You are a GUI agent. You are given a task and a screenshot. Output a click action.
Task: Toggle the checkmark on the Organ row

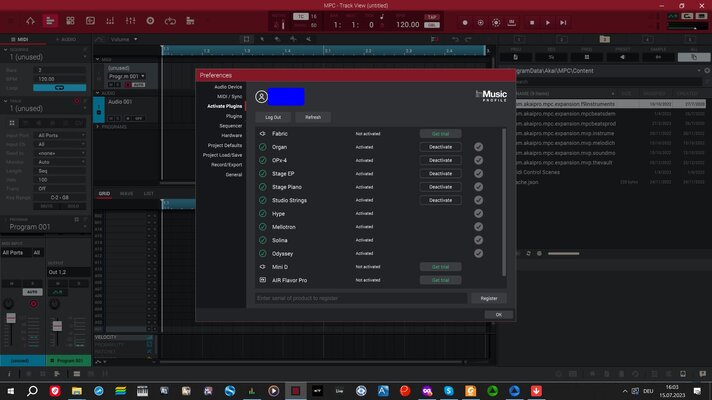[478, 147]
